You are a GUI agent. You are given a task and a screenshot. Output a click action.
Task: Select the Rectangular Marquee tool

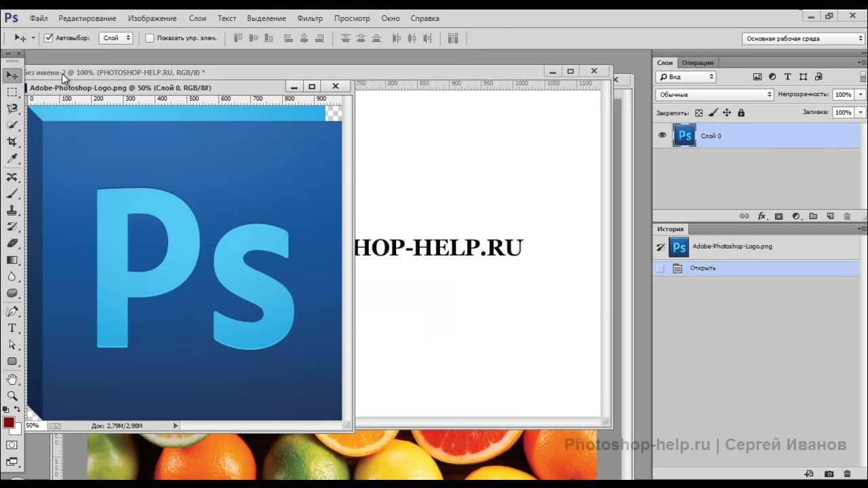tap(12, 91)
